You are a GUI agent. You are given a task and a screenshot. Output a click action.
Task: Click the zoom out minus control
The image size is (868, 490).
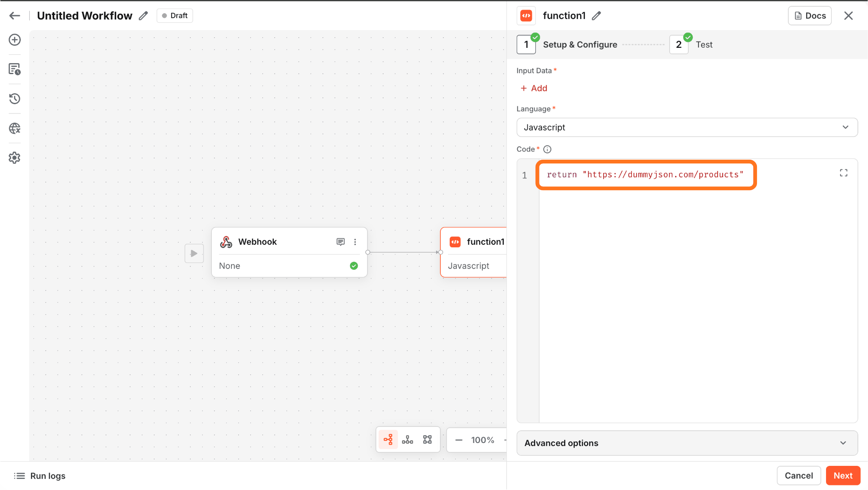(x=459, y=440)
